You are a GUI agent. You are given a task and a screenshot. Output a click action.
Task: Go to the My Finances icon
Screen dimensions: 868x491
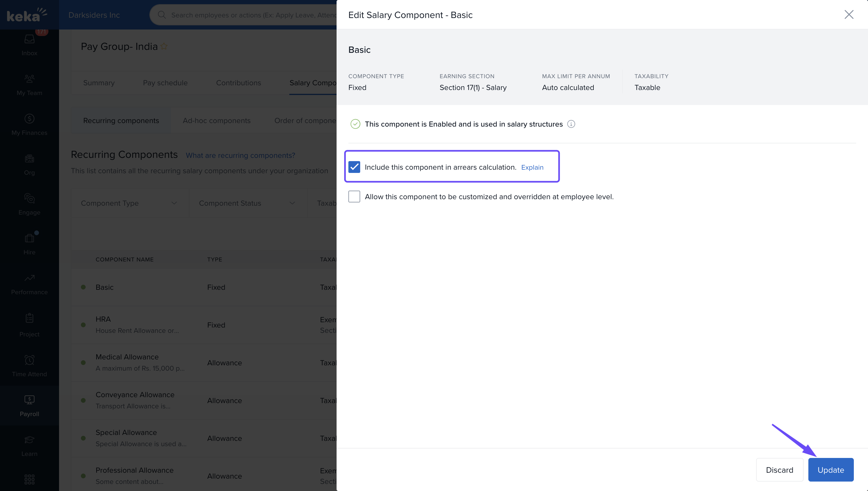coord(29,119)
